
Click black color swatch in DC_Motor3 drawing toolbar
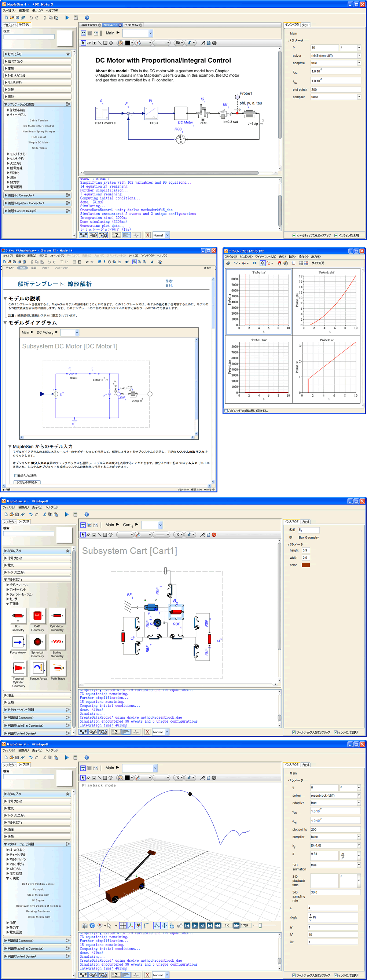click(127, 43)
